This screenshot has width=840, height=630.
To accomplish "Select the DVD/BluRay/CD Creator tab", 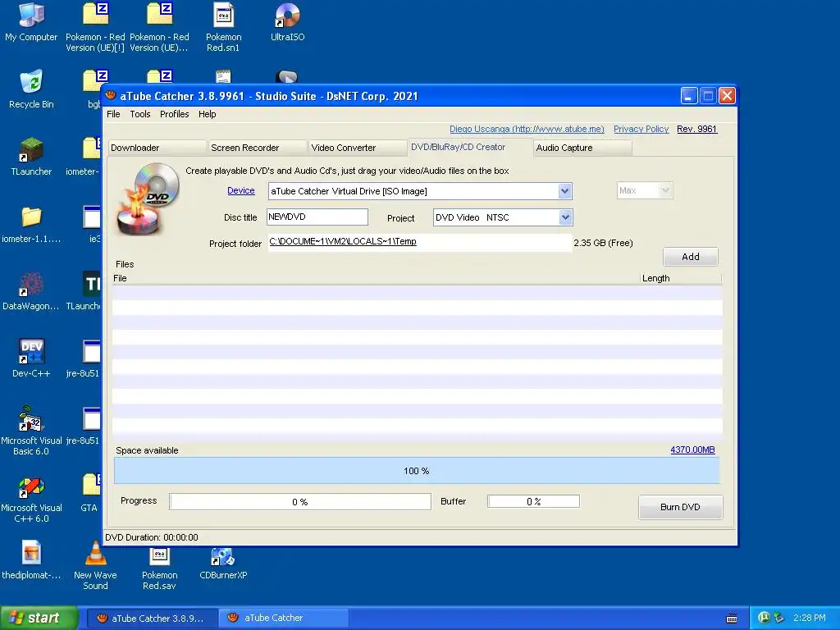I will 469,147.
